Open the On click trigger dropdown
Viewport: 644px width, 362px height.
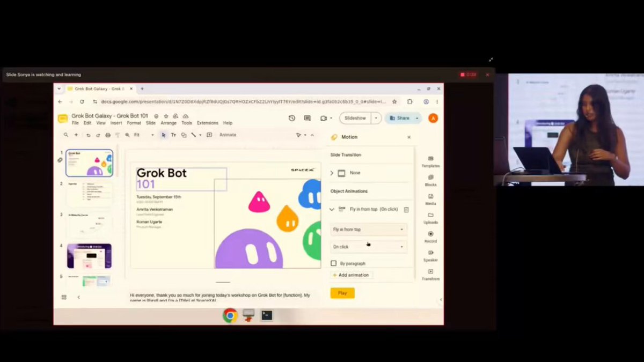pyautogui.click(x=368, y=247)
